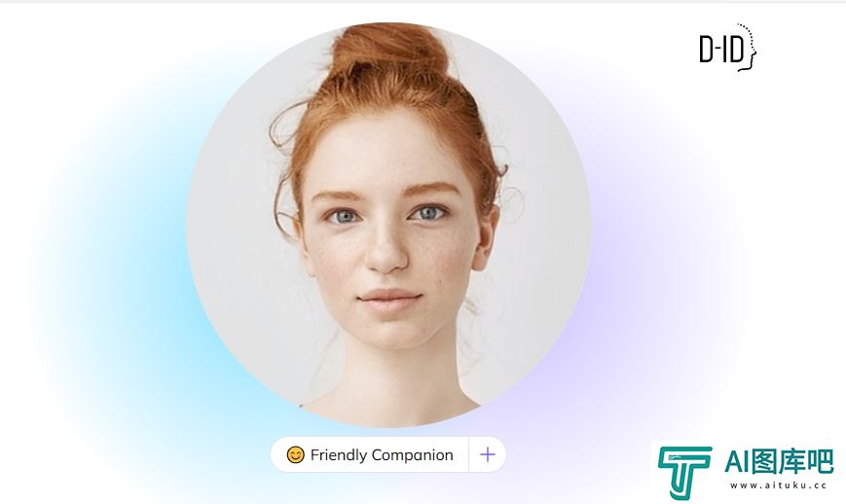The height and width of the screenshot is (504, 846).
Task: Click the green T-shaped watermark logo
Action: click(x=684, y=472)
